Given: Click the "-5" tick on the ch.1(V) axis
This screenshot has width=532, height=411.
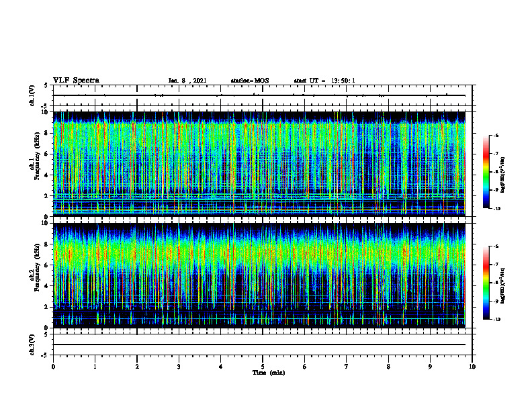Looking at the screenshot, I should pyautogui.click(x=45, y=106).
